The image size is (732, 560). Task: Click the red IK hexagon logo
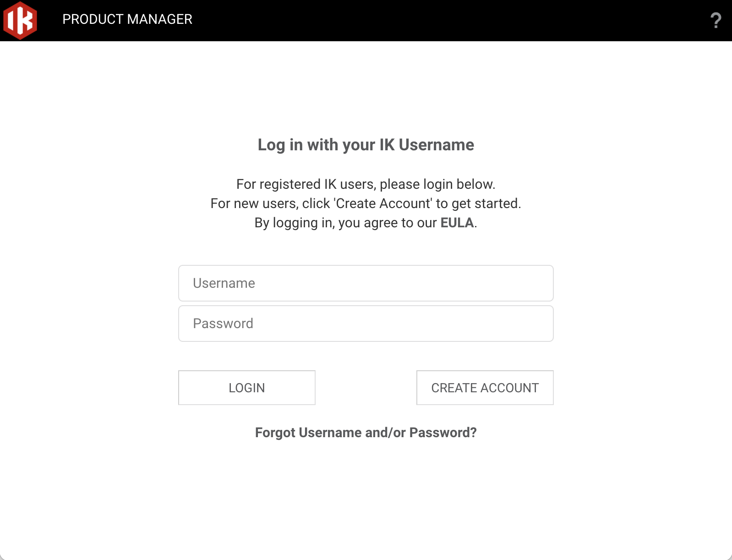coord(20,20)
